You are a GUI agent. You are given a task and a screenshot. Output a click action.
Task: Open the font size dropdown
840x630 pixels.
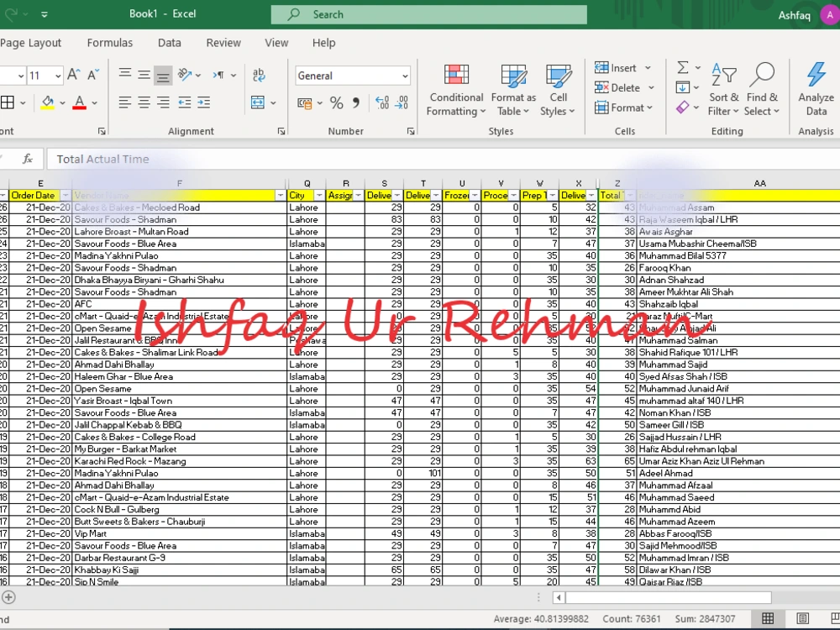pos(58,76)
